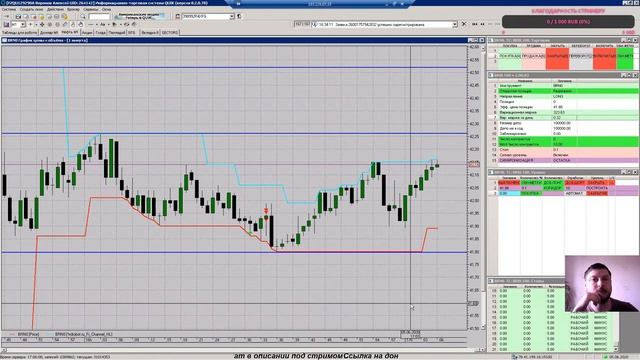The image size is (640, 360).
Task: Jump to first message with double-left arrow
Action: tap(474, 24)
